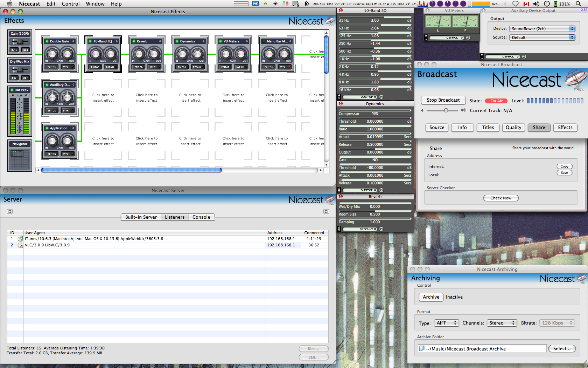Open the 10-Band EQ effect editor
588x368 pixels.
95,67
